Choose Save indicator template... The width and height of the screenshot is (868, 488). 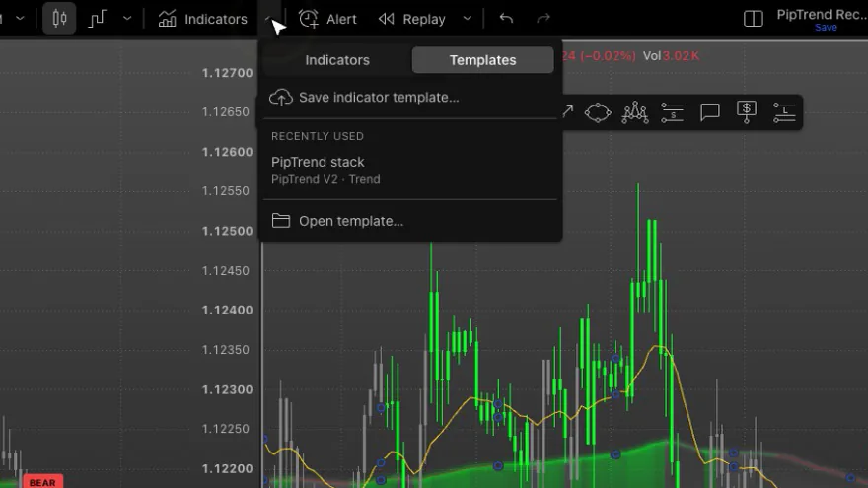(x=409, y=98)
